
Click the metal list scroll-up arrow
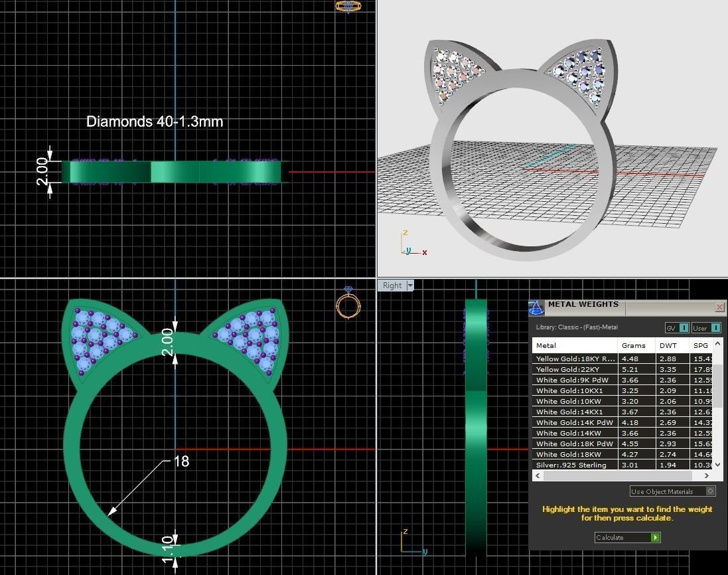coord(718,344)
